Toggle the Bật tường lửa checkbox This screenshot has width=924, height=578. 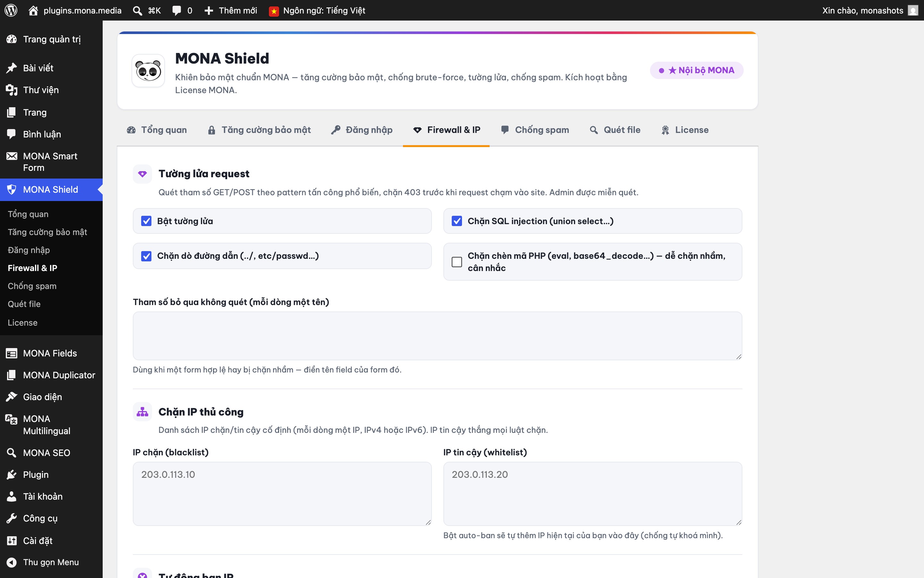(x=146, y=221)
